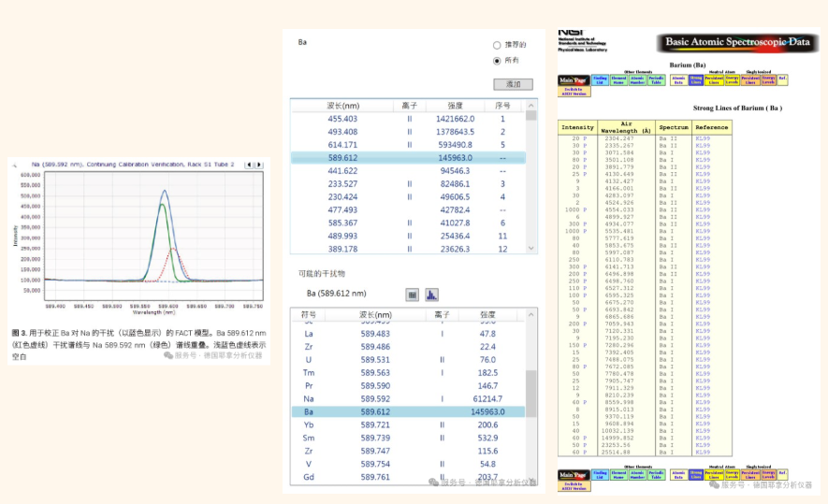Click the previous-arrow icon above the spectrum
828x504 pixels.
click(x=248, y=165)
